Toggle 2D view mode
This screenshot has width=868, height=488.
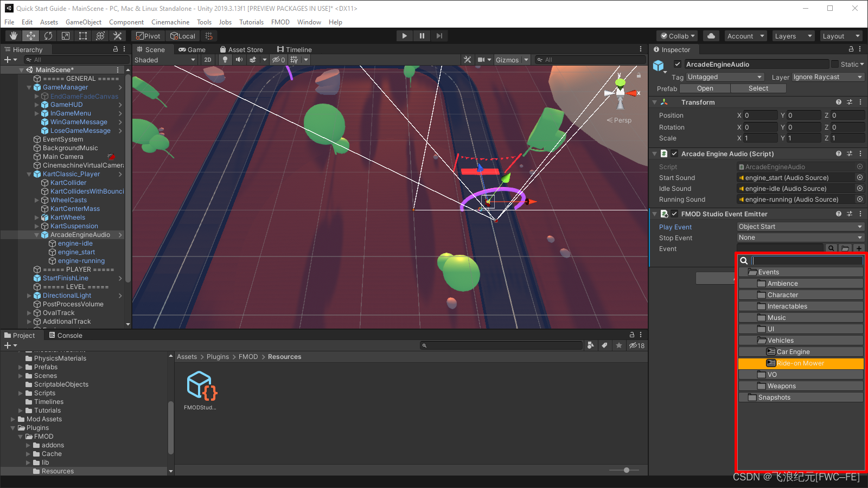pyautogui.click(x=208, y=60)
